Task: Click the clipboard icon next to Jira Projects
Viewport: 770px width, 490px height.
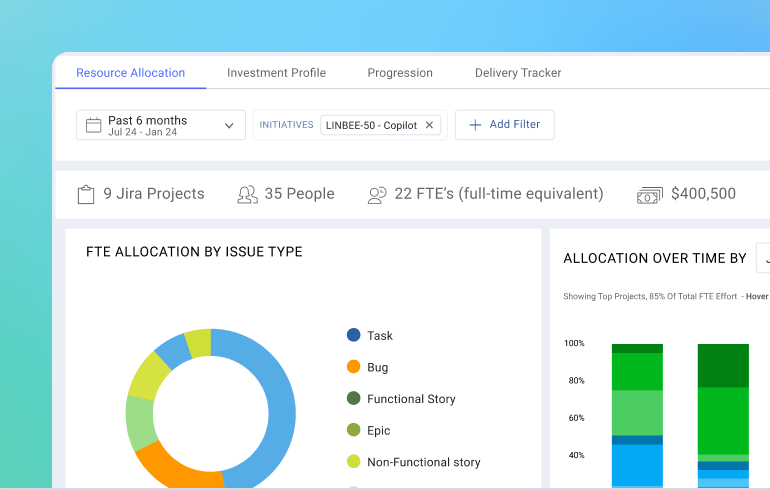Action: (x=86, y=194)
